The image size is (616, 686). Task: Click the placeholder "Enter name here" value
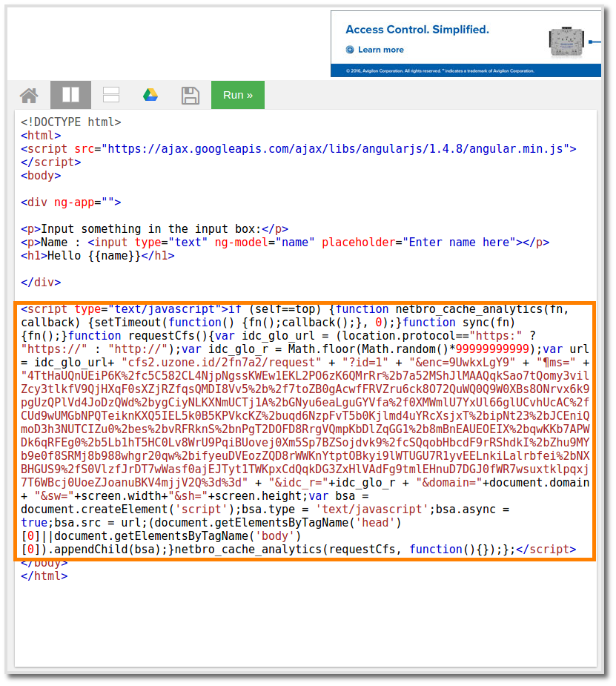tap(459, 242)
